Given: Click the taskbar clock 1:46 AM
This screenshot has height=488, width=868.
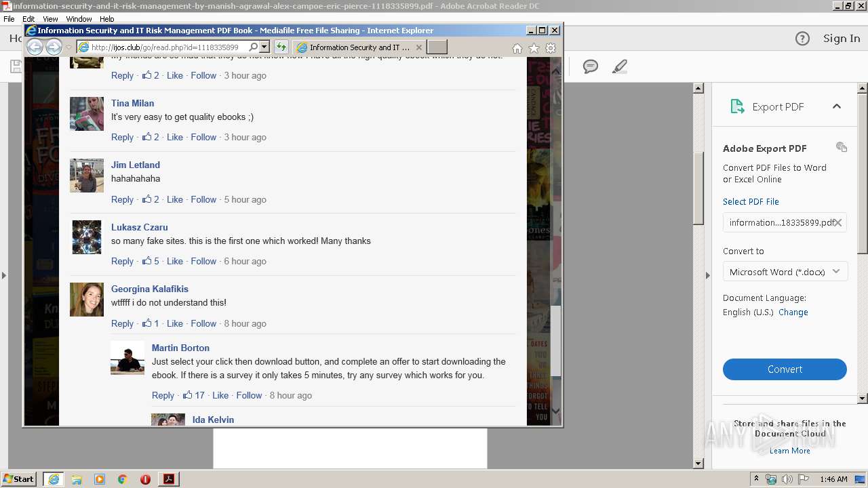Looking at the screenshot, I should [833, 479].
